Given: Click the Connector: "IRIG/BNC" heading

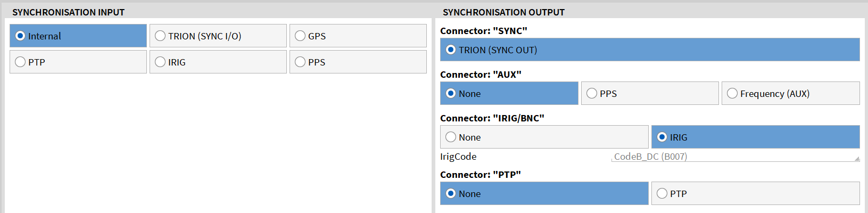Looking at the screenshot, I should [492, 118].
